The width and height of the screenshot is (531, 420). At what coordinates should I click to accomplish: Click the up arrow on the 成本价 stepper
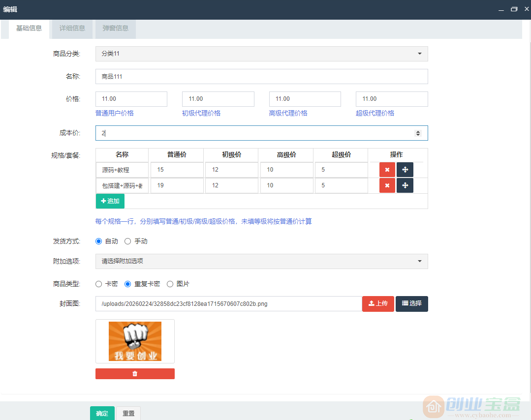click(x=418, y=130)
